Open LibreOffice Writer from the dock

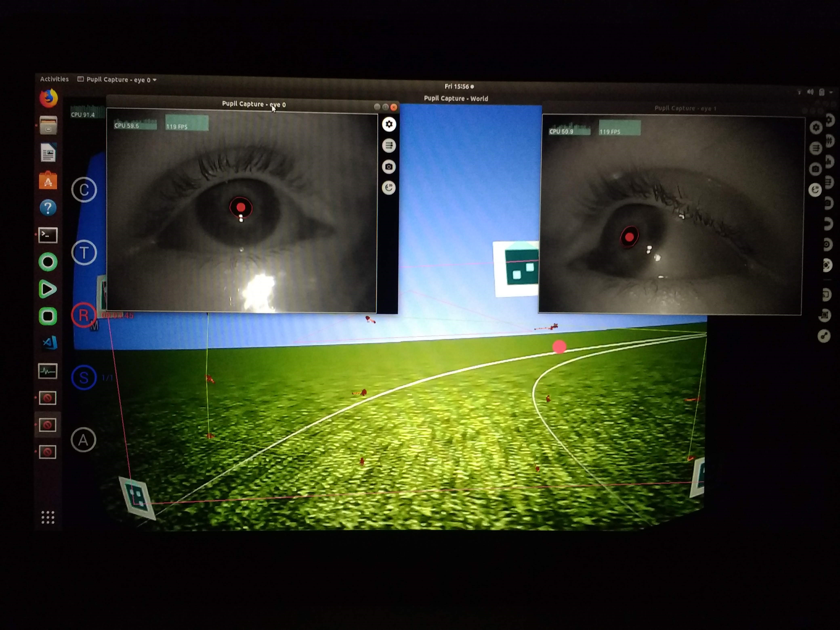(48, 153)
